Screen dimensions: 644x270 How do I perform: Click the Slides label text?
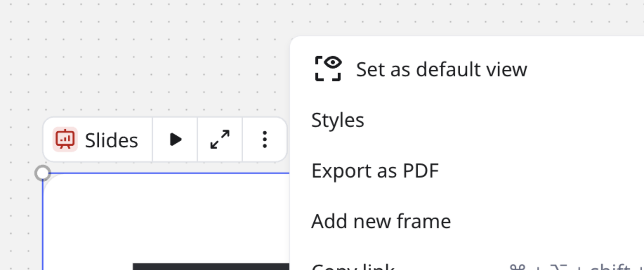(x=111, y=140)
